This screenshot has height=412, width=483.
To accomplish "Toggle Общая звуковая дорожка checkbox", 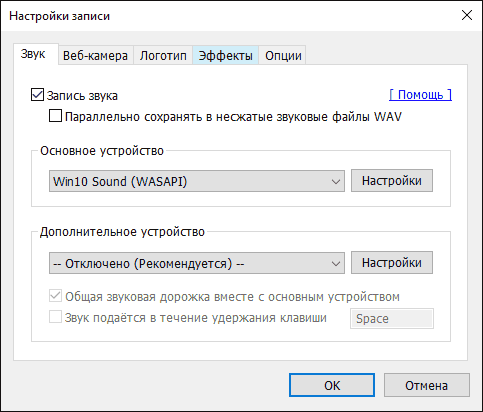I will pyautogui.click(x=55, y=296).
